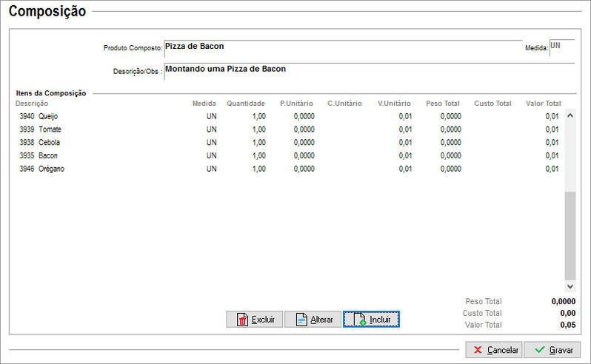Viewport: 591px width, 364px height.
Task: Click the Descrição column header
Action: (32, 104)
